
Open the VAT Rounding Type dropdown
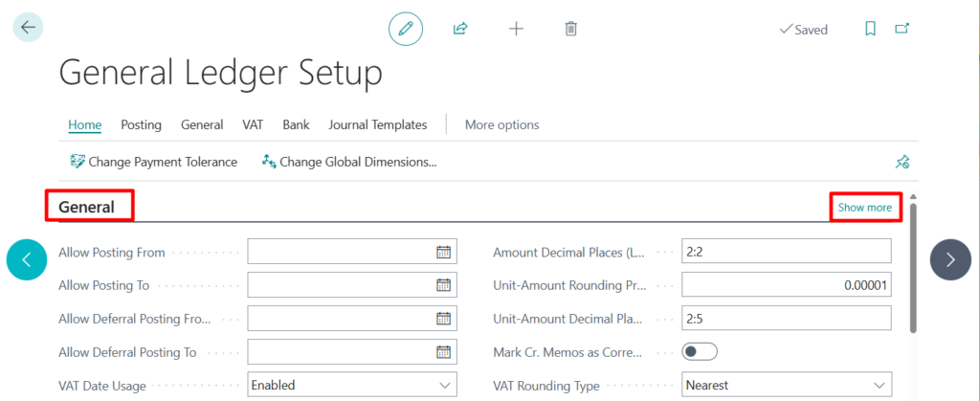tap(877, 385)
